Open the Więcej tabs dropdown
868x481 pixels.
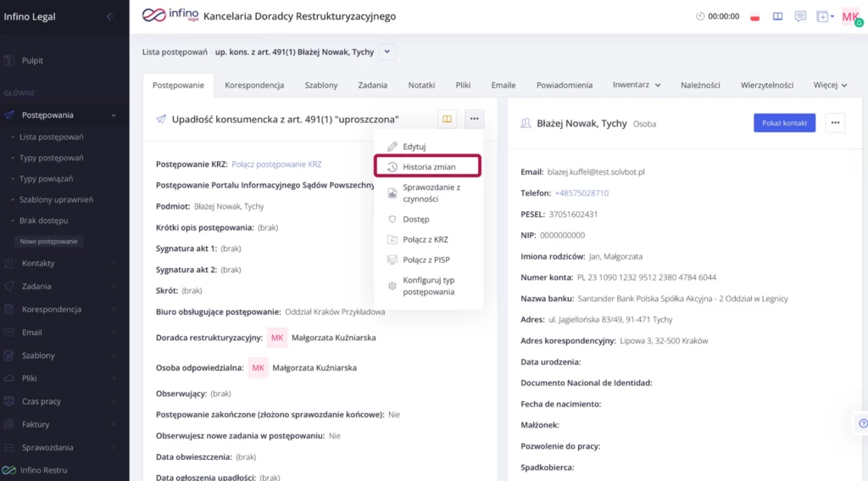[x=830, y=86]
